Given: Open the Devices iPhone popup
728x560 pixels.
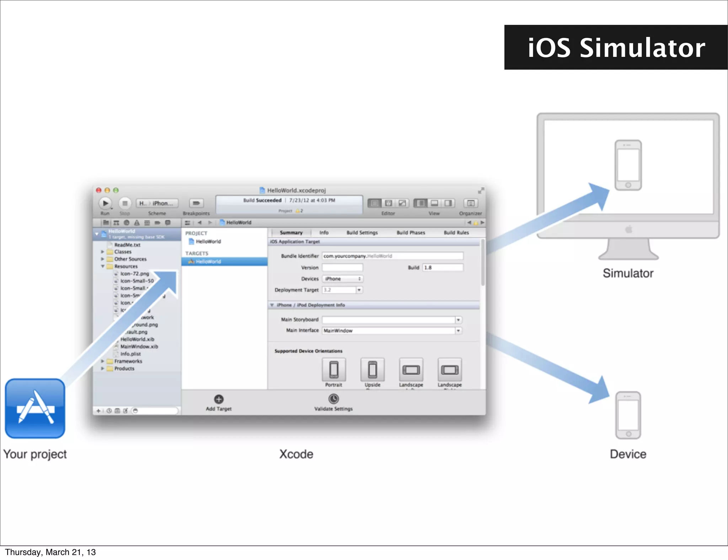Looking at the screenshot, I should (343, 279).
